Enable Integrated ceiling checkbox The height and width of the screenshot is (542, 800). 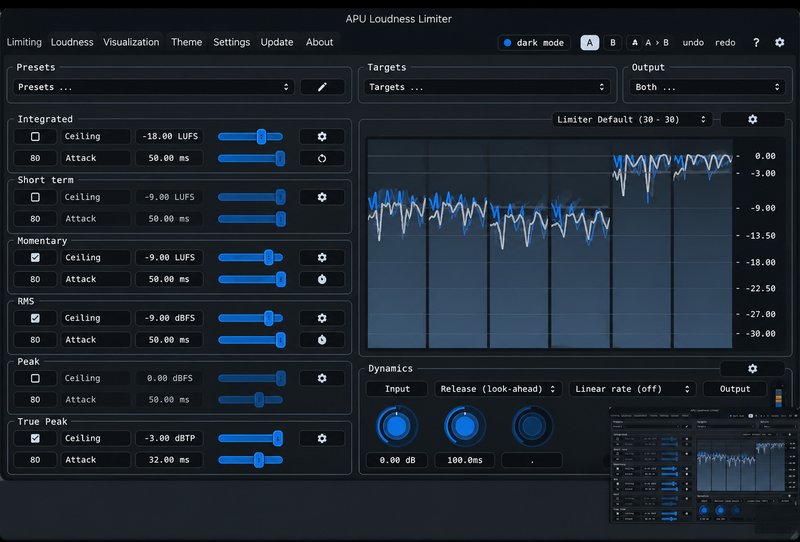coord(35,136)
